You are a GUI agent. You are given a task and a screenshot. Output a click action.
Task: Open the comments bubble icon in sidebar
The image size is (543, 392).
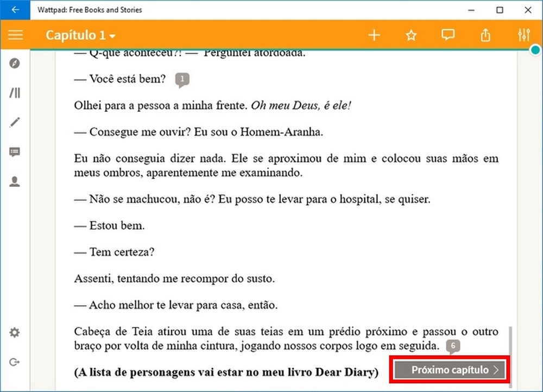point(15,152)
